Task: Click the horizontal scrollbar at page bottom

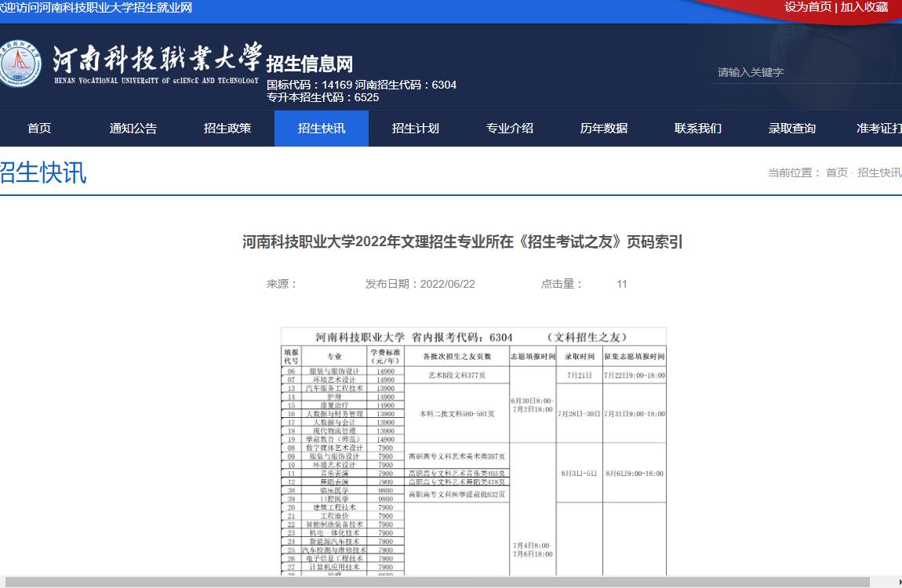Action: pos(437,583)
